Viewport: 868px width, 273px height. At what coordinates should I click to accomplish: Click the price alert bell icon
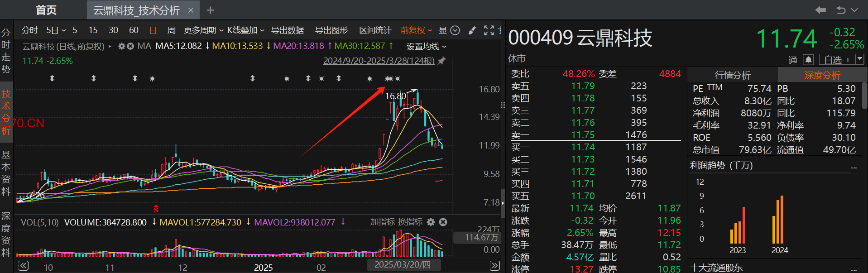pyautogui.click(x=808, y=60)
